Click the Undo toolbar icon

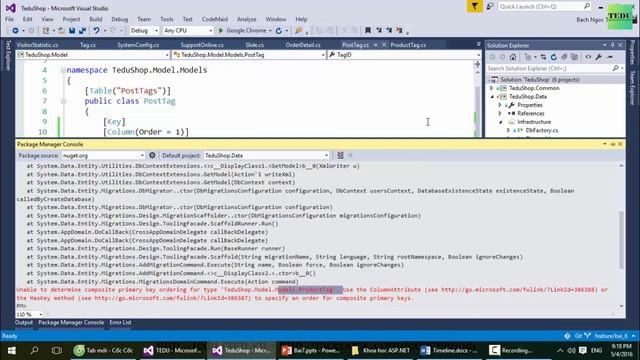(96, 31)
